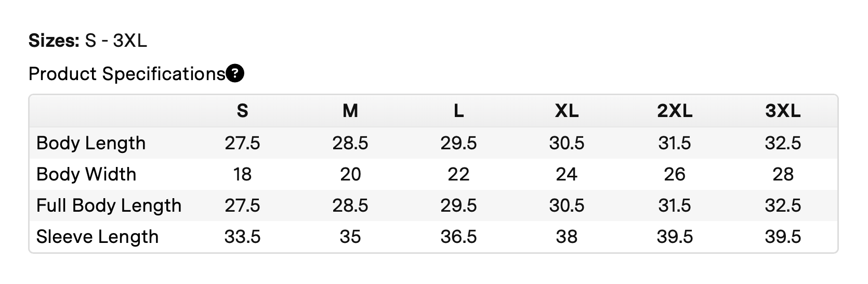The image size is (868, 284).
Task: Select the XL size column header
Action: pos(567,111)
